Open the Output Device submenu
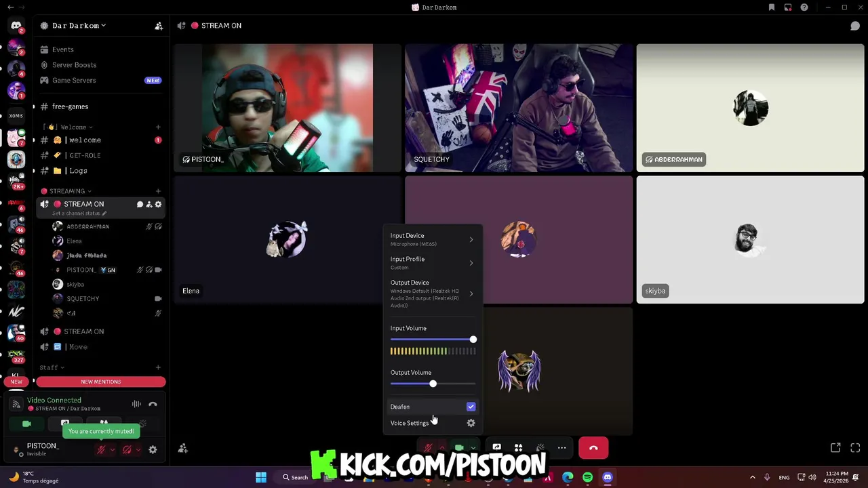The image size is (868, 488). [432, 293]
